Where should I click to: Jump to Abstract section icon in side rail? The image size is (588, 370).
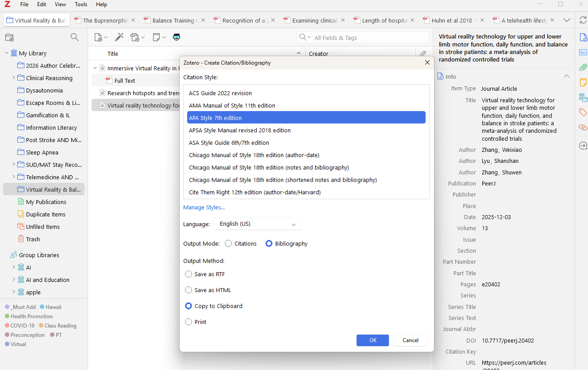(583, 53)
